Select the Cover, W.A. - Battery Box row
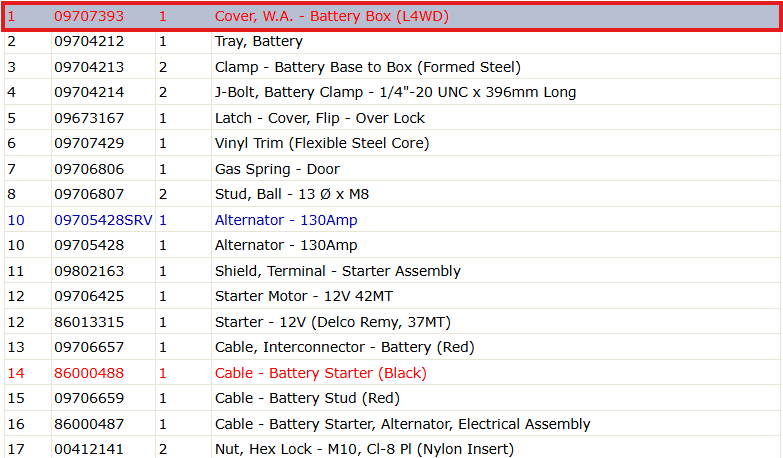 point(392,16)
